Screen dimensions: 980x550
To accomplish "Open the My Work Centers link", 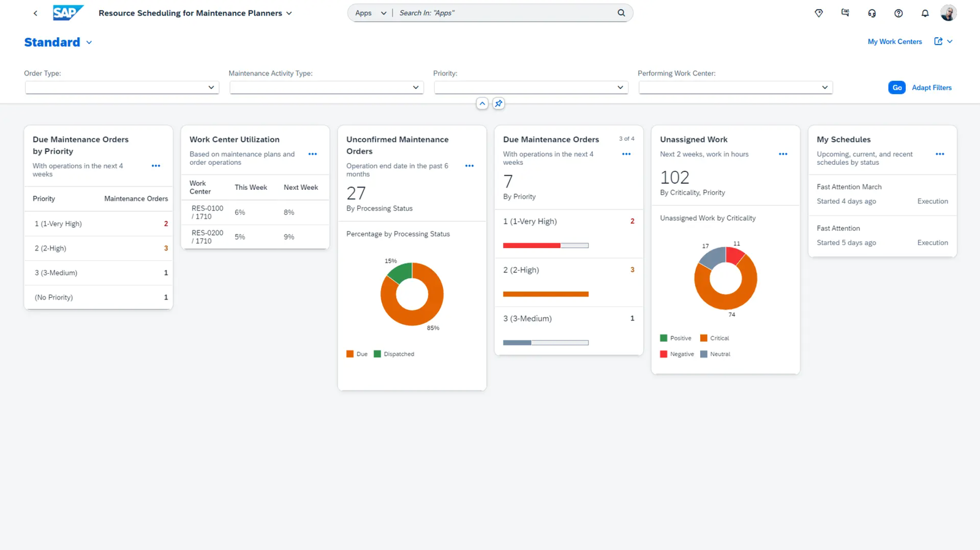I will (x=894, y=42).
